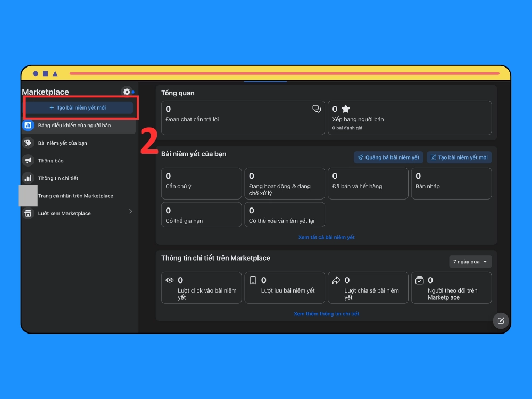
Task: Open Thông báo in sidebar
Action: (79, 161)
